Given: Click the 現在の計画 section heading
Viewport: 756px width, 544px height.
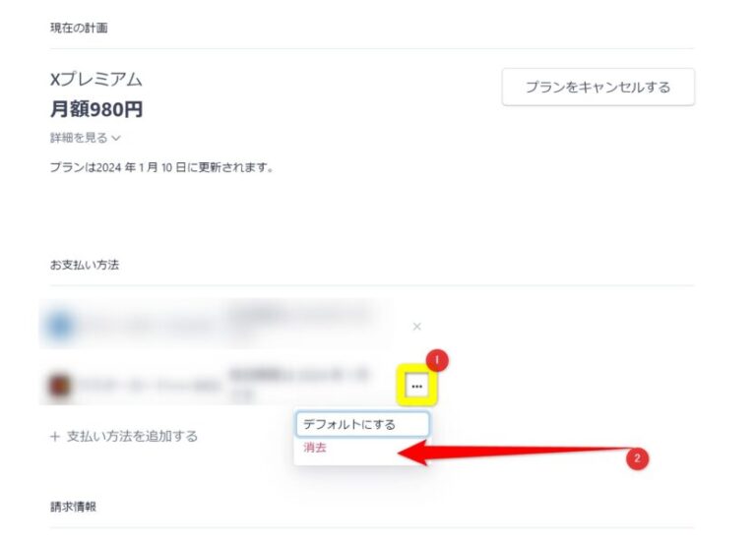Looking at the screenshot, I should 79,28.
